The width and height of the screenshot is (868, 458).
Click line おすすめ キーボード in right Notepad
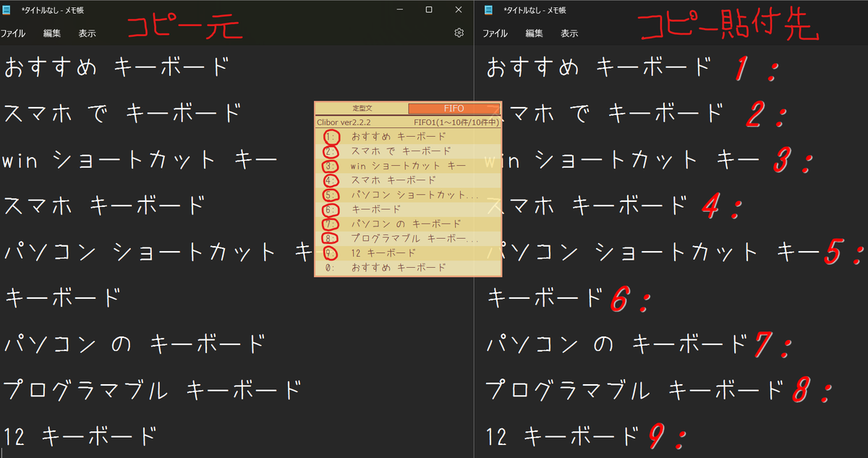pyautogui.click(x=599, y=67)
